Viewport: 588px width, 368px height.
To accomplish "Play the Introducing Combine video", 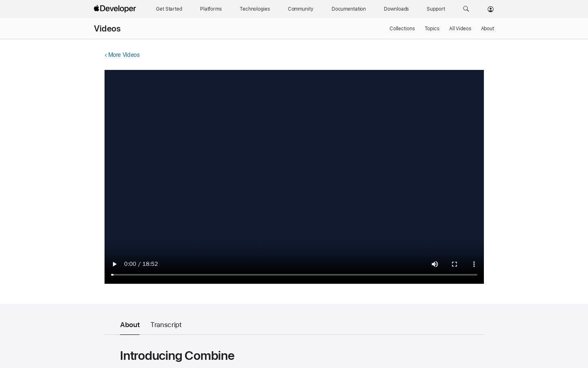I will coord(114,264).
